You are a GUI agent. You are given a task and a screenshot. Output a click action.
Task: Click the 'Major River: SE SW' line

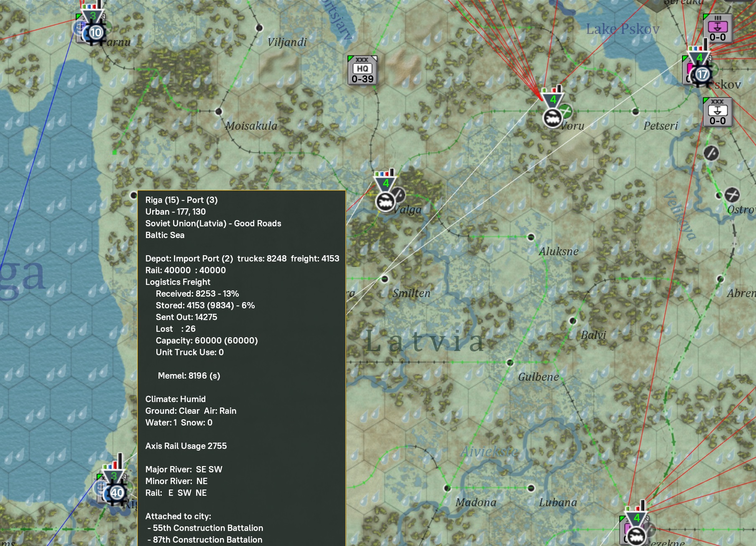coord(184,469)
